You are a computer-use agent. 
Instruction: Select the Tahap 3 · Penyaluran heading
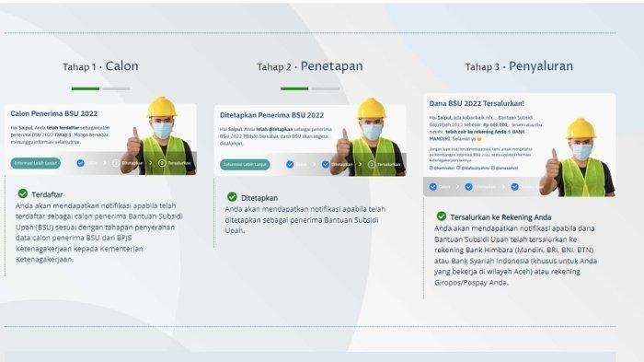pyautogui.click(x=519, y=66)
